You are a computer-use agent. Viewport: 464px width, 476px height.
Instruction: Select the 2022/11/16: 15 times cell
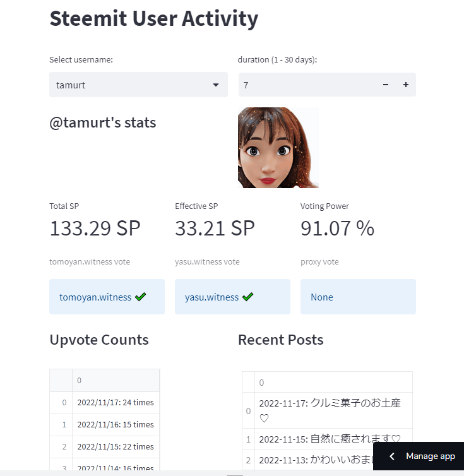pos(116,425)
